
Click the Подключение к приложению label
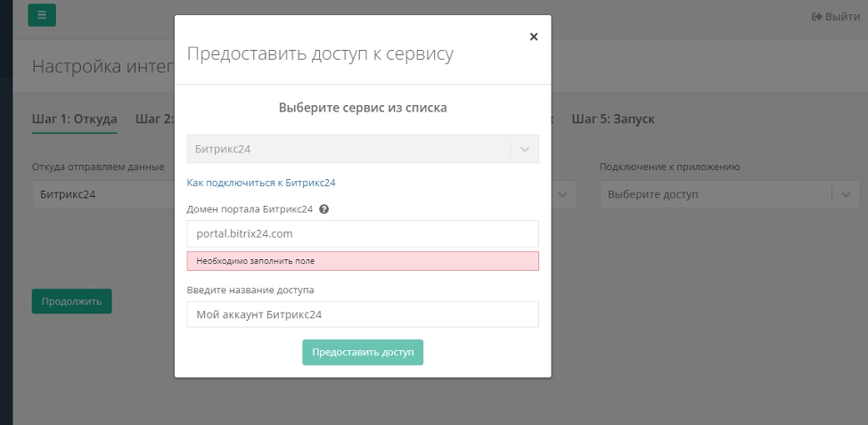click(670, 167)
